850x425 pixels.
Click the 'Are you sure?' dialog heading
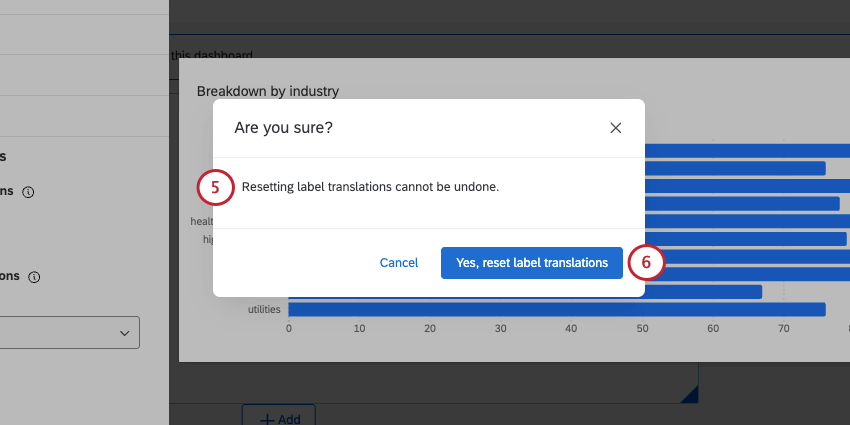(284, 128)
